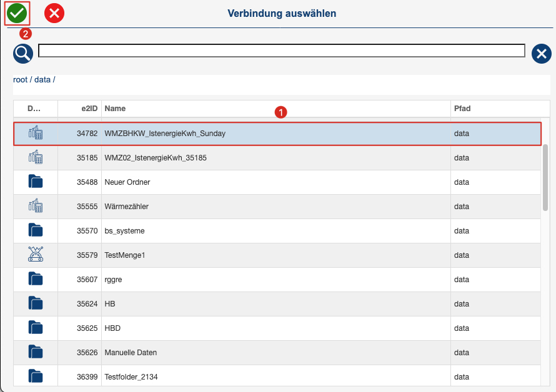
Task: Click the folder icon for Neuer Ordner
Action: point(36,182)
